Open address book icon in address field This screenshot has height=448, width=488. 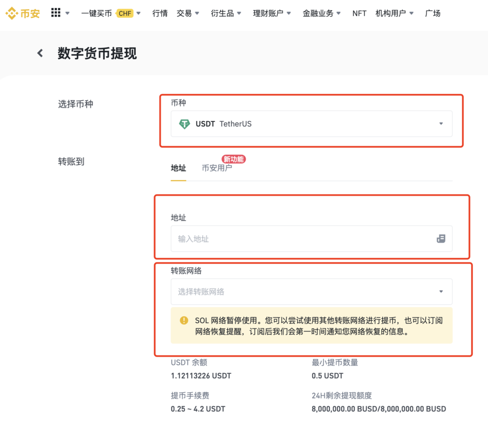[x=441, y=239]
